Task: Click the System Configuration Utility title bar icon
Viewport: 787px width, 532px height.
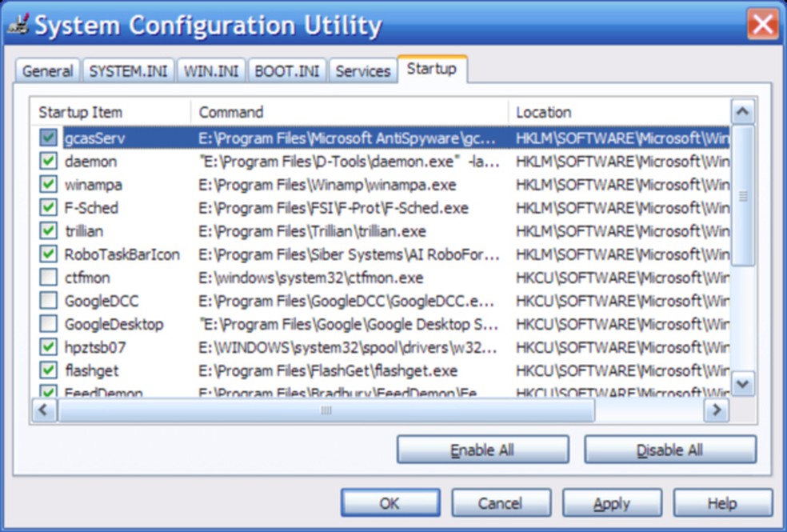Action: click(18, 26)
